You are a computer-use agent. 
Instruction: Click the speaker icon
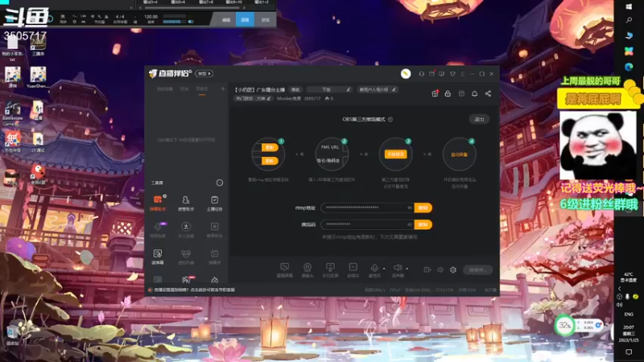coord(397,268)
